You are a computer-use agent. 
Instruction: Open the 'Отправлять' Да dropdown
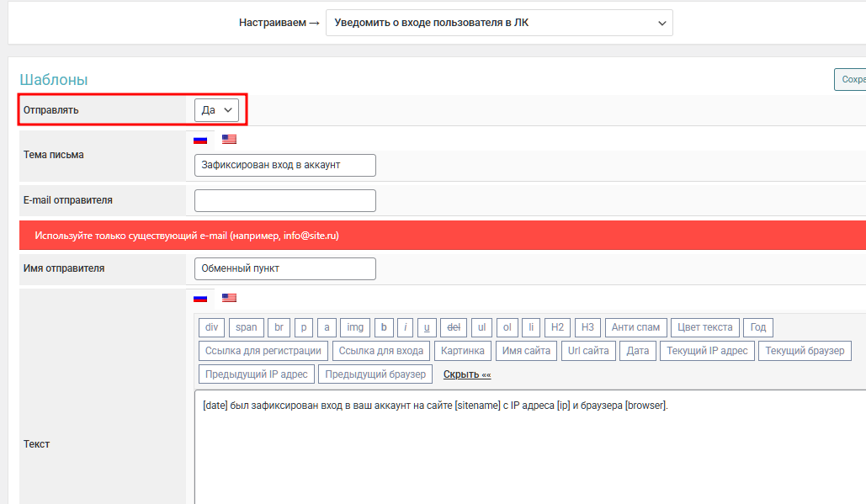(217, 110)
